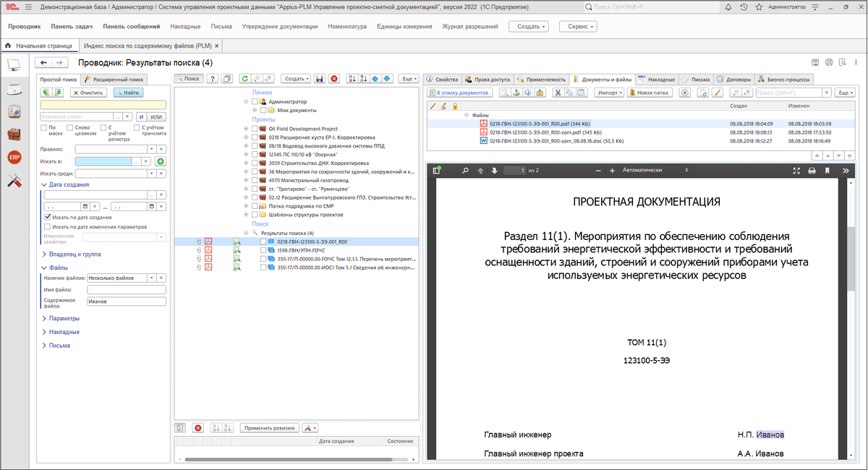
Task: Click the question mark help icon
Action: click(212, 78)
